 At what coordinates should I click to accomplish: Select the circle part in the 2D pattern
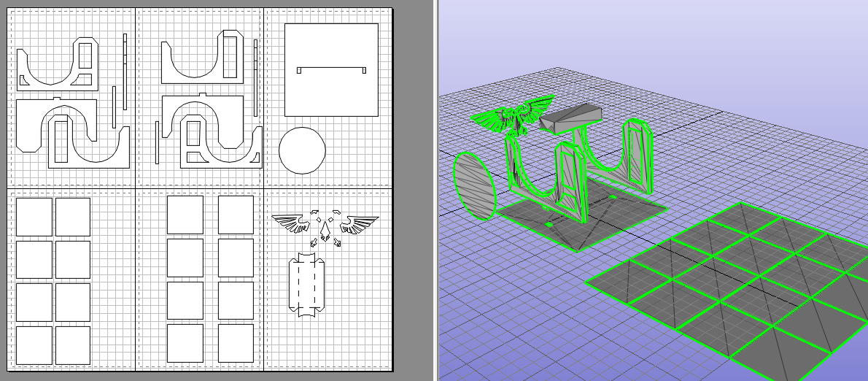pos(302,150)
